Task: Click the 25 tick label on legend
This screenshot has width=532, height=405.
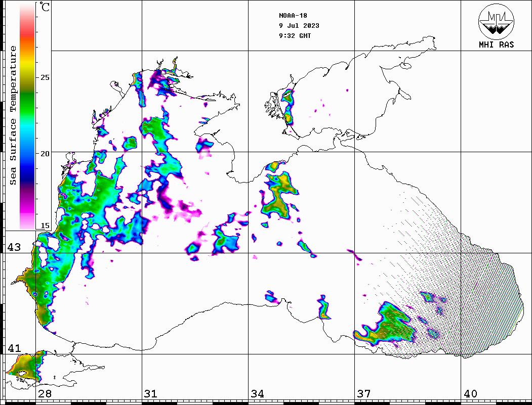Action: pyautogui.click(x=45, y=77)
